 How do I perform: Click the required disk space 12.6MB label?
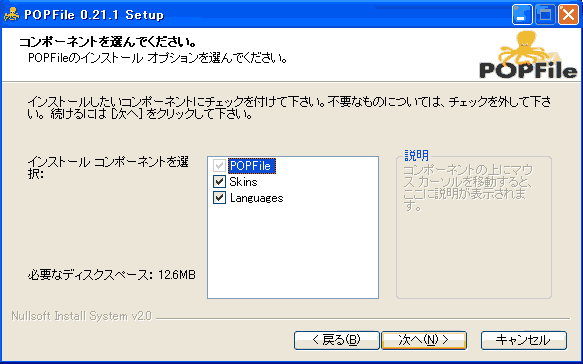tap(112, 275)
